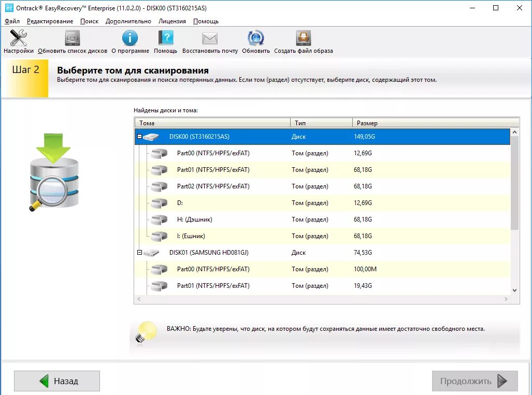This screenshot has height=395, width=532.
Task: Click Том (раздел) cell in D: row
Action: (x=310, y=203)
